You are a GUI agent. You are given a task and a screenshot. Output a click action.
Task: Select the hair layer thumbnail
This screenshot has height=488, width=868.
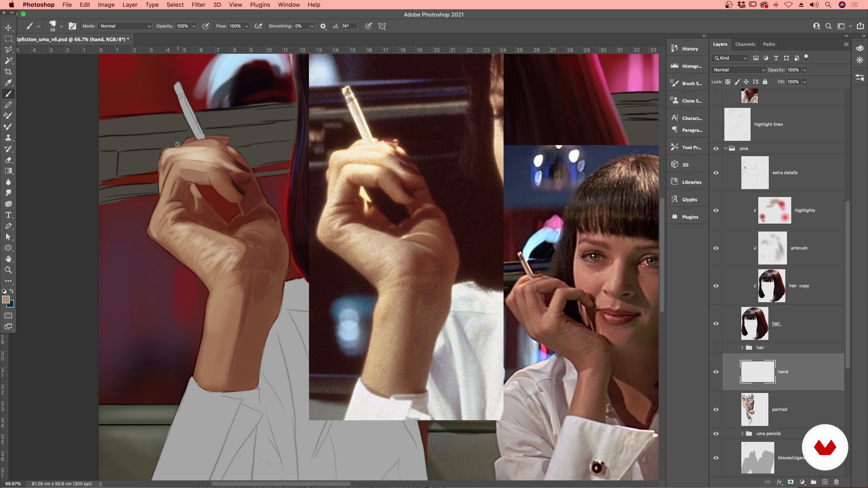(x=755, y=323)
